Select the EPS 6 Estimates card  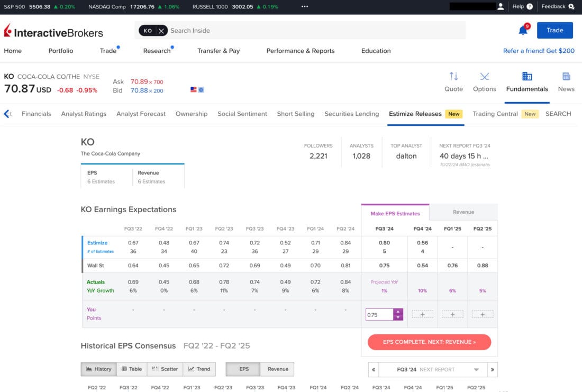point(106,177)
